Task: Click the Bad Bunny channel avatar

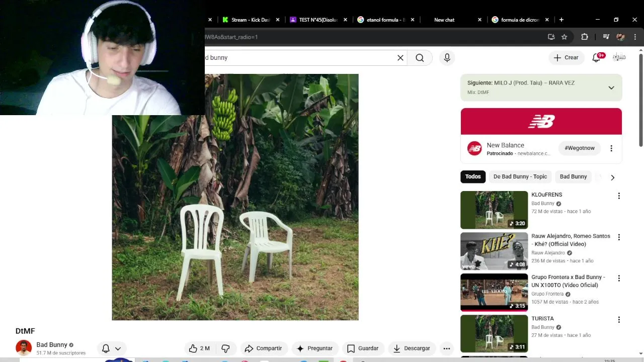Action: click(x=24, y=348)
